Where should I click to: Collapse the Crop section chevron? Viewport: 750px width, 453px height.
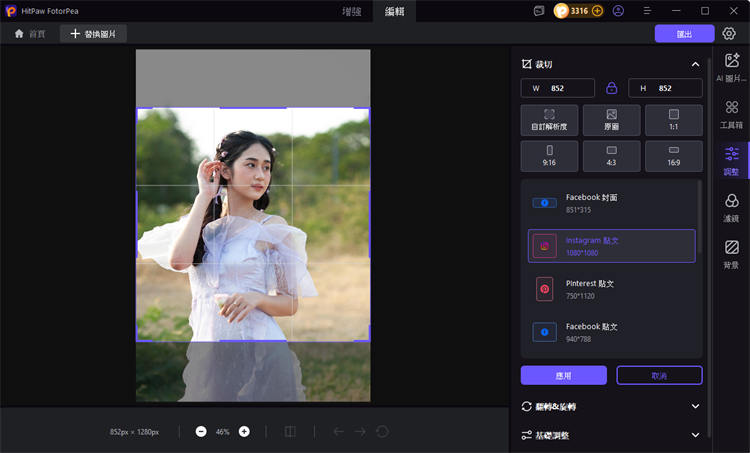point(695,64)
